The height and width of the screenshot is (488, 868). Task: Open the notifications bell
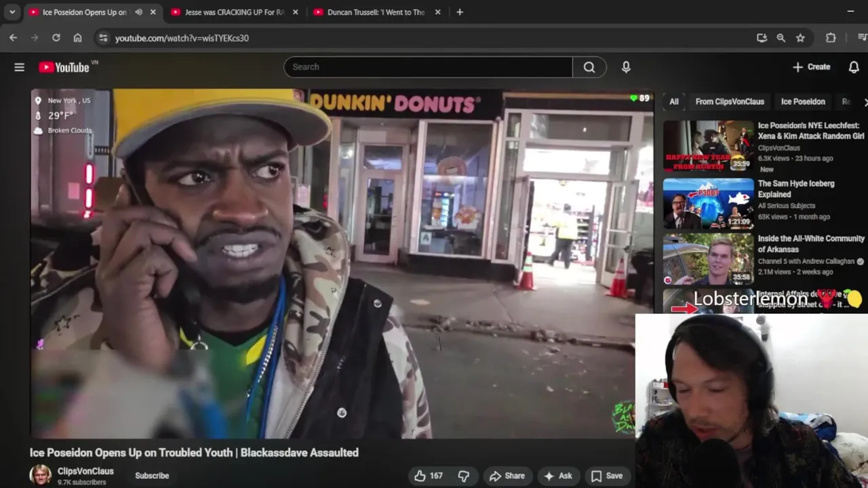[x=854, y=67]
